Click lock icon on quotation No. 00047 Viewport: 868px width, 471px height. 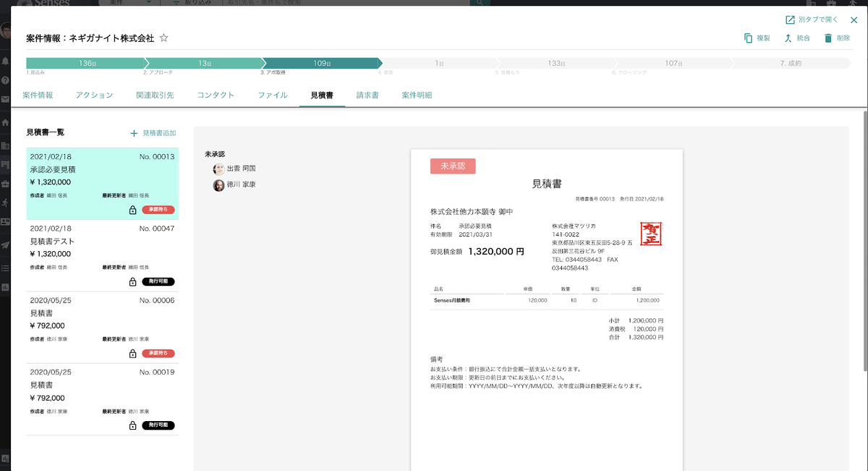point(132,281)
